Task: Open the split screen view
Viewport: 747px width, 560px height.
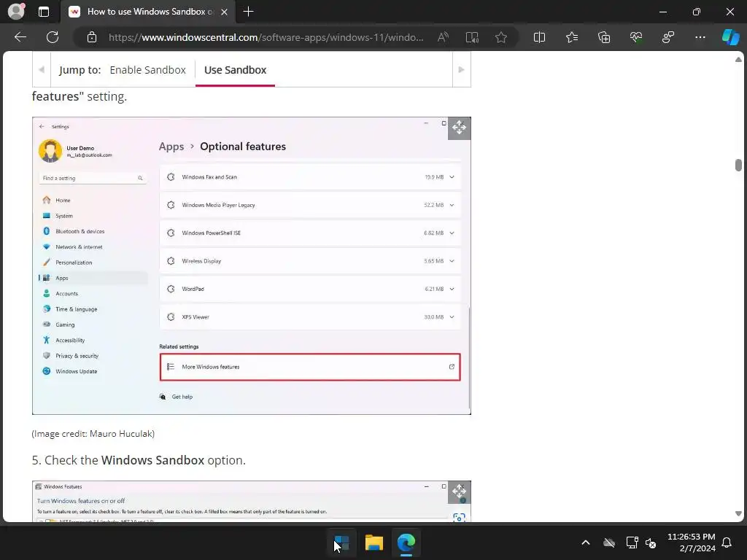Action: coord(539,37)
